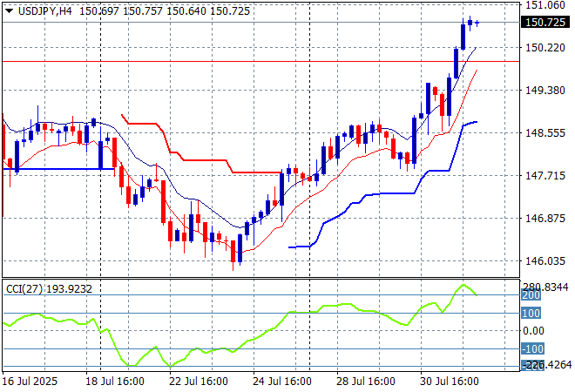
Task: Click the 146.875 price axis label
Action: pyautogui.click(x=545, y=219)
